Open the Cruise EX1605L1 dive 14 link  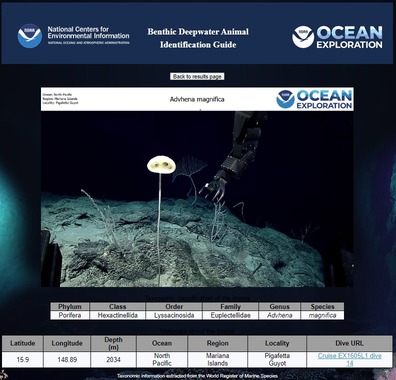(349, 359)
